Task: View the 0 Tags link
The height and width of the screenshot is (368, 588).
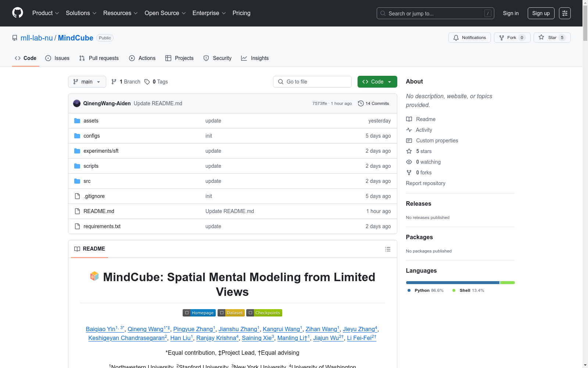Action: click(156, 82)
